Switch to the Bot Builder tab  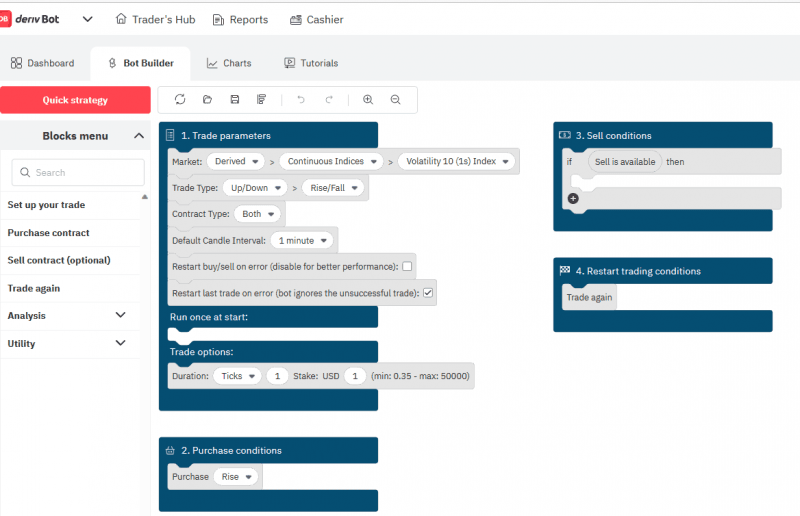141,63
